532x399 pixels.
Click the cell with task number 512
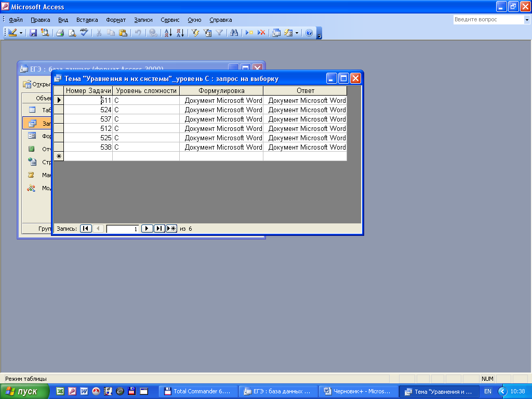tap(88, 128)
